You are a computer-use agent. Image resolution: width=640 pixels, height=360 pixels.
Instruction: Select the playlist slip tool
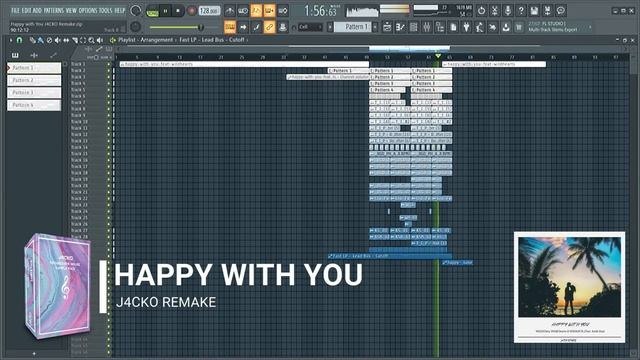click(x=66, y=40)
